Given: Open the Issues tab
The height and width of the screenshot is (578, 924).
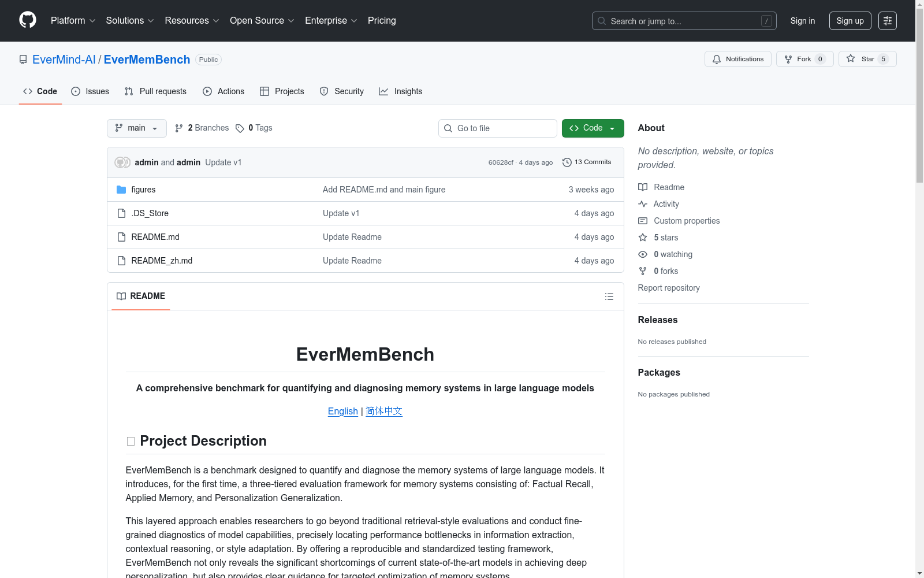Looking at the screenshot, I should click(x=90, y=91).
